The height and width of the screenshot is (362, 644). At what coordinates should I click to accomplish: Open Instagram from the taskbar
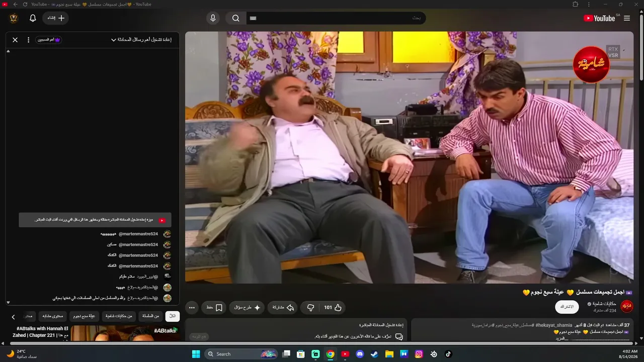419,354
